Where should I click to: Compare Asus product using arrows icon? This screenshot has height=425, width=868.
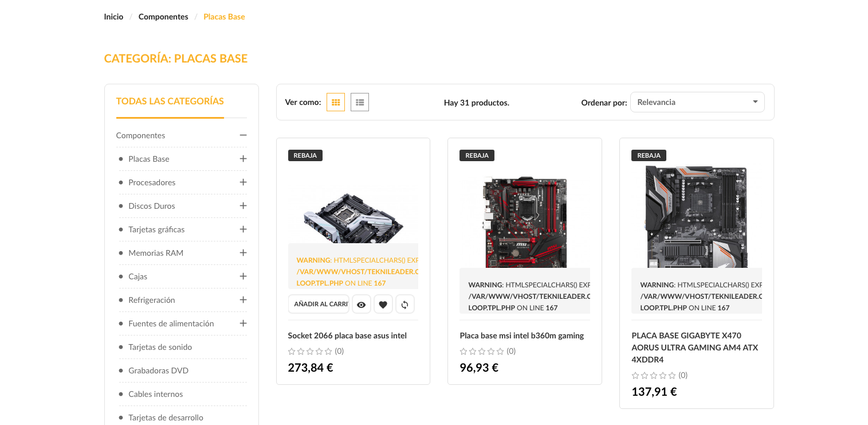click(404, 305)
